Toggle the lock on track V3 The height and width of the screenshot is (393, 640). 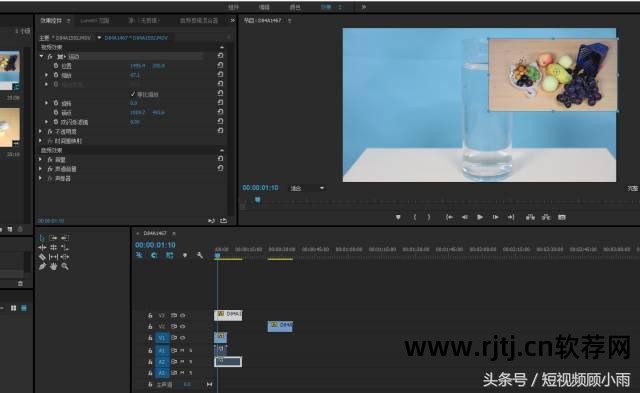[x=150, y=315]
